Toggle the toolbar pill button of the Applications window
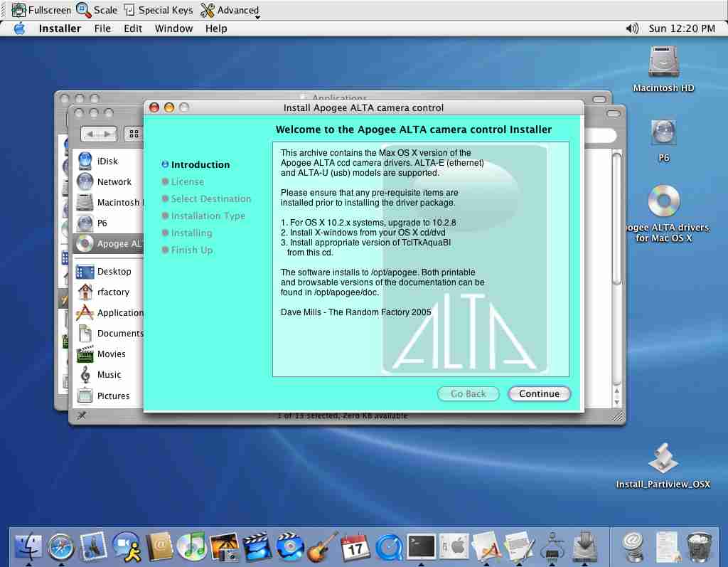This screenshot has height=567, width=728. click(x=599, y=99)
